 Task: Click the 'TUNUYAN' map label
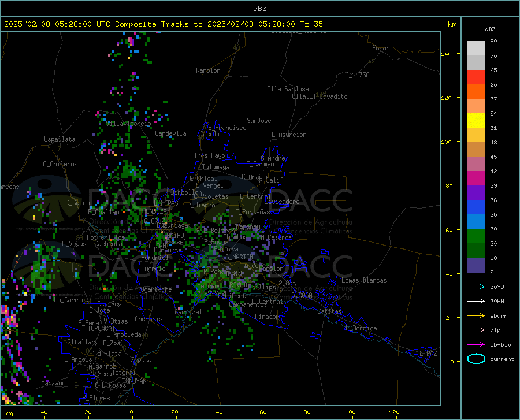(134, 381)
